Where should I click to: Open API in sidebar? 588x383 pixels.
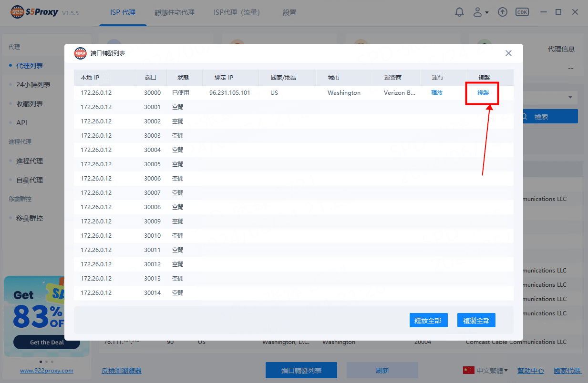(22, 123)
